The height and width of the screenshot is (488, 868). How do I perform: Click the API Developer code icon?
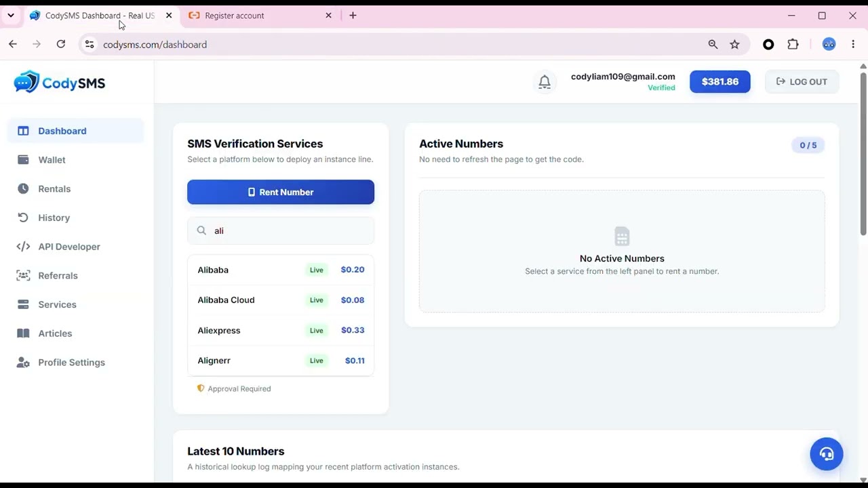(23, 247)
